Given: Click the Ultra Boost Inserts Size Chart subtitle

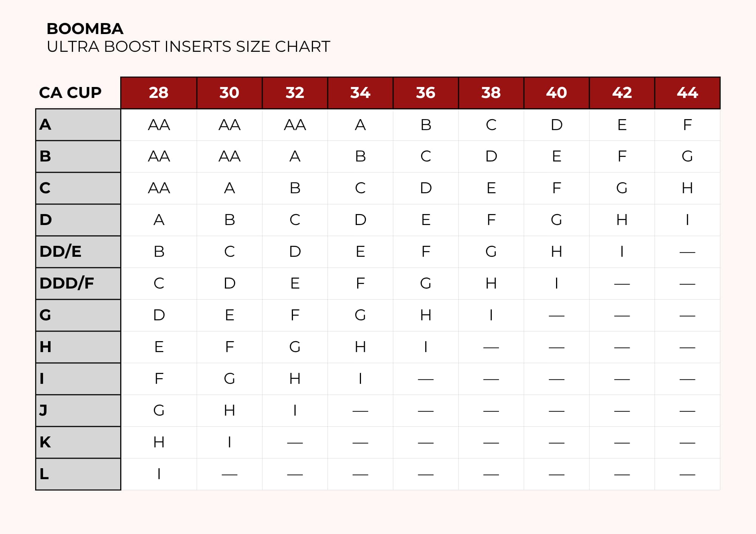Looking at the screenshot, I should click(188, 47).
